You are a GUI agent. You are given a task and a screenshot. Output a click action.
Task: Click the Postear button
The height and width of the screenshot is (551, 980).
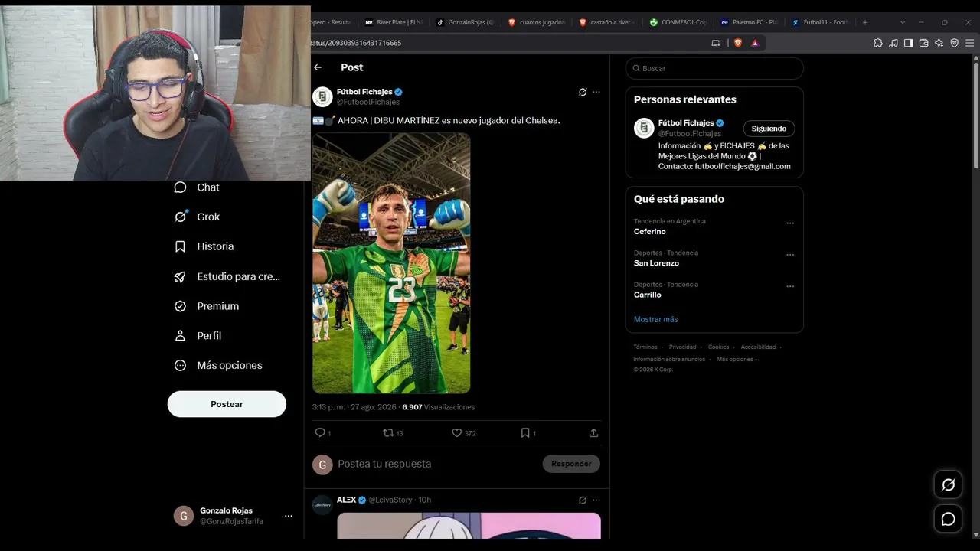pos(227,404)
